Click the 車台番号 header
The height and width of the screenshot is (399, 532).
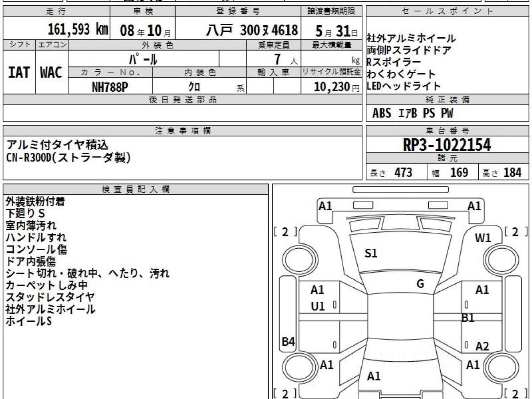point(448,130)
